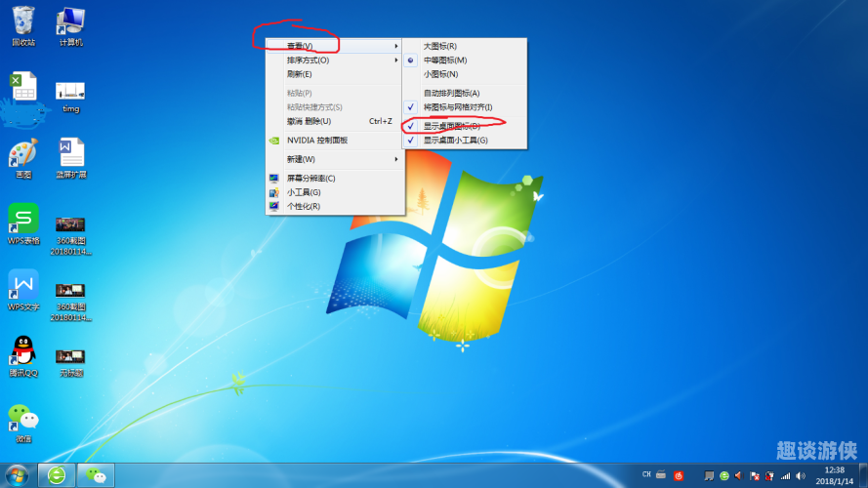Open 小工具(G) in context menu
The height and width of the screenshot is (488, 868).
(x=336, y=192)
